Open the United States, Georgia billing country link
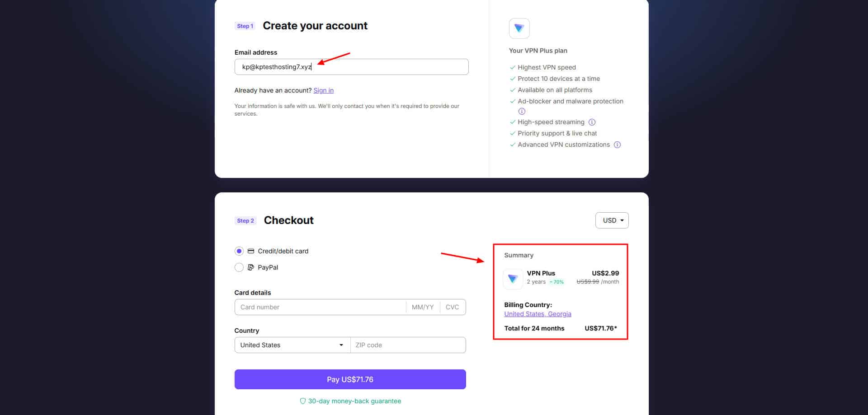 [x=538, y=314]
